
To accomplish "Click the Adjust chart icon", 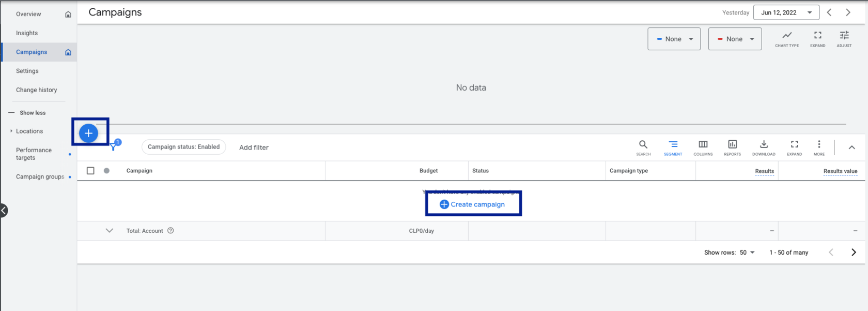I will click(x=844, y=38).
